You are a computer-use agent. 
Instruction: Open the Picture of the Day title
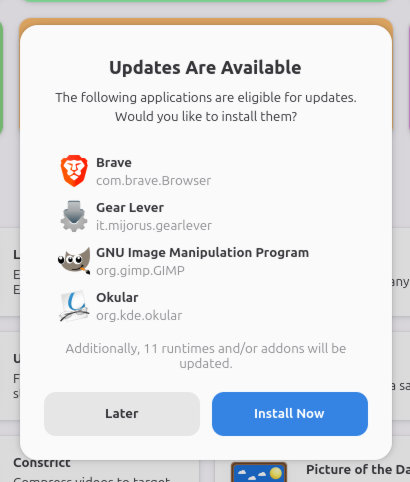[358, 469]
